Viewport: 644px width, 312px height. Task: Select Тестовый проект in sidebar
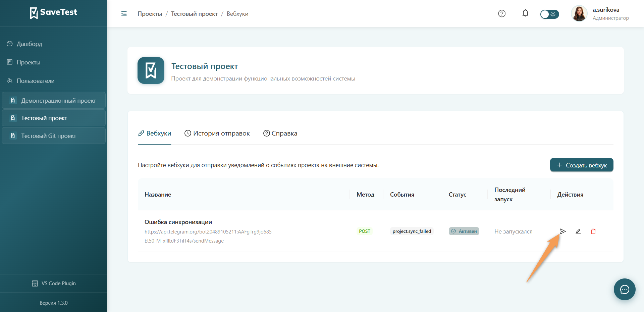(x=54, y=118)
